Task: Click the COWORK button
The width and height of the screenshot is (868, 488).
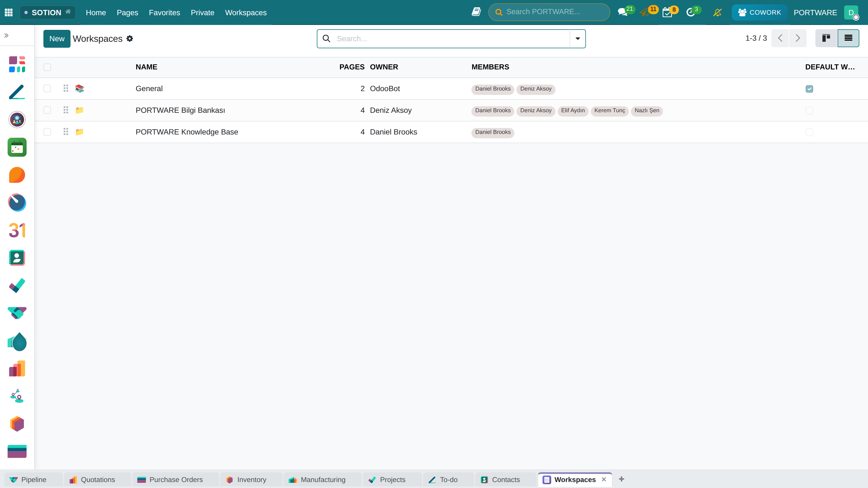Action: coord(759,12)
